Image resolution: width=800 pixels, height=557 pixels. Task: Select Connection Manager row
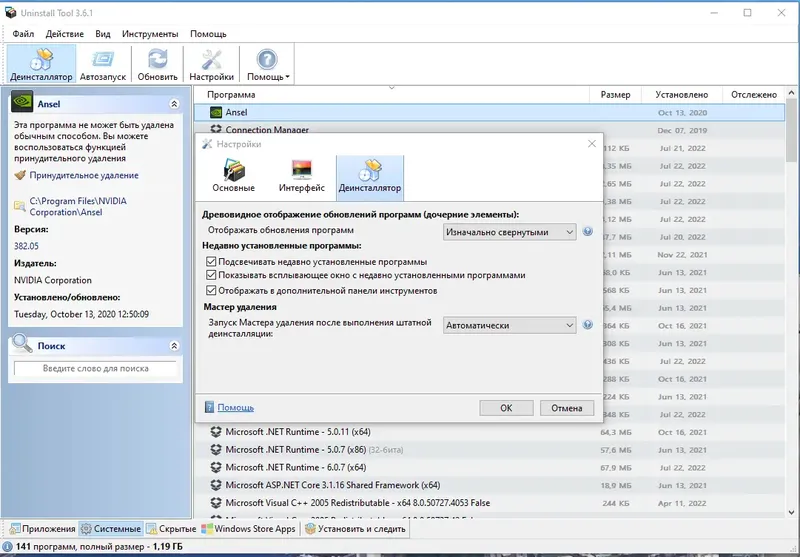point(489,129)
